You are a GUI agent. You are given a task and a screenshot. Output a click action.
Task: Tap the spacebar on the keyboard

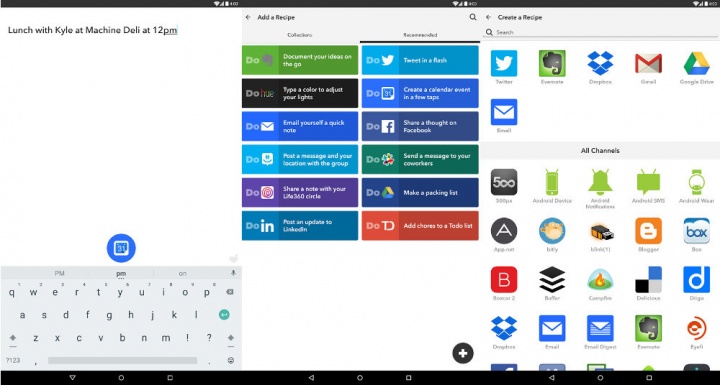tap(122, 361)
